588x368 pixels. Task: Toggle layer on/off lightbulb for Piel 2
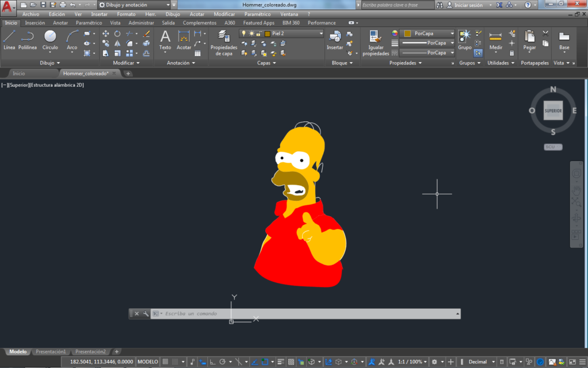coord(243,33)
